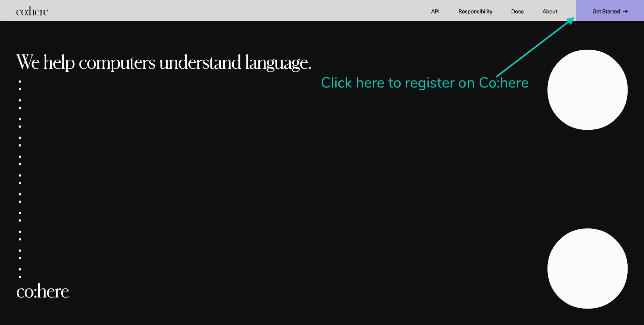The width and height of the screenshot is (644, 325).
Task: Click the Get Started button
Action: [x=610, y=11]
